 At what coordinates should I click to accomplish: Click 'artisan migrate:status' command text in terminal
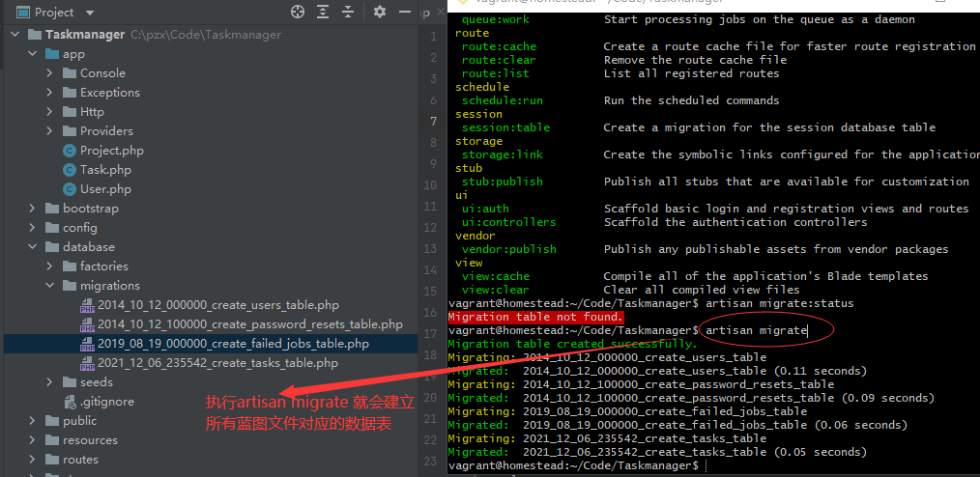(779, 303)
